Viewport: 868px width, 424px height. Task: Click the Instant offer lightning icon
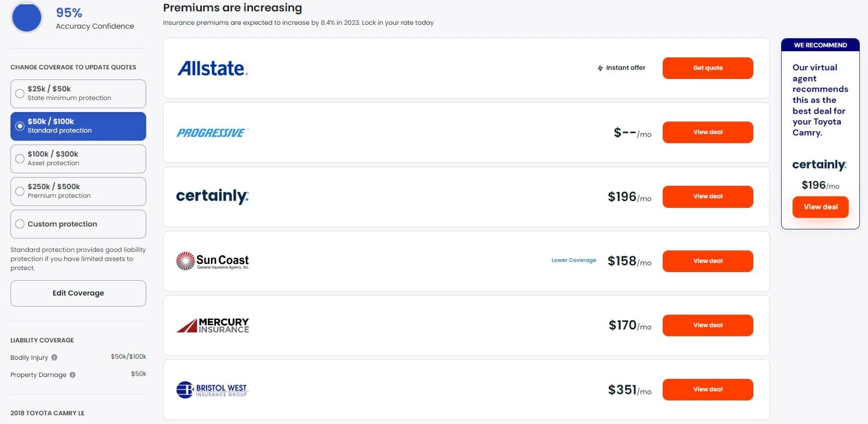[x=600, y=68]
